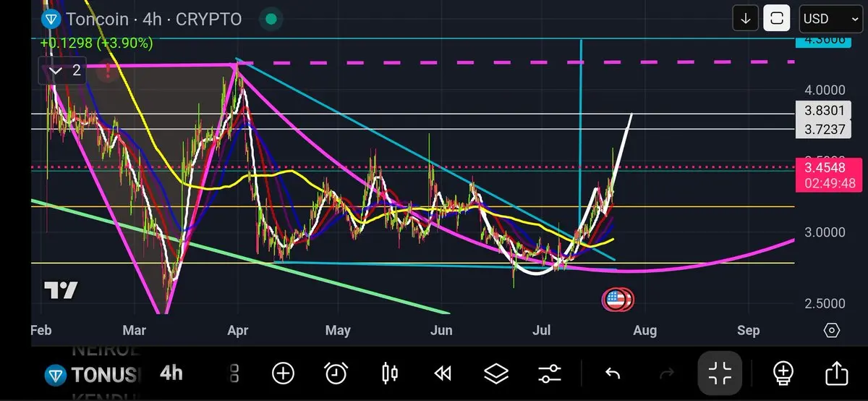Select the 2.5000 price axis label
The width and height of the screenshot is (868, 401).
(x=825, y=303)
